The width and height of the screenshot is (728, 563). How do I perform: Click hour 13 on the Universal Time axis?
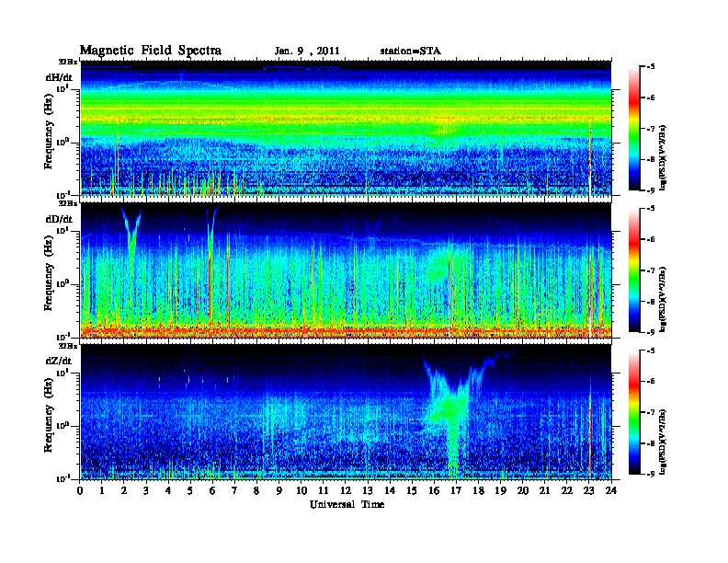tap(368, 490)
